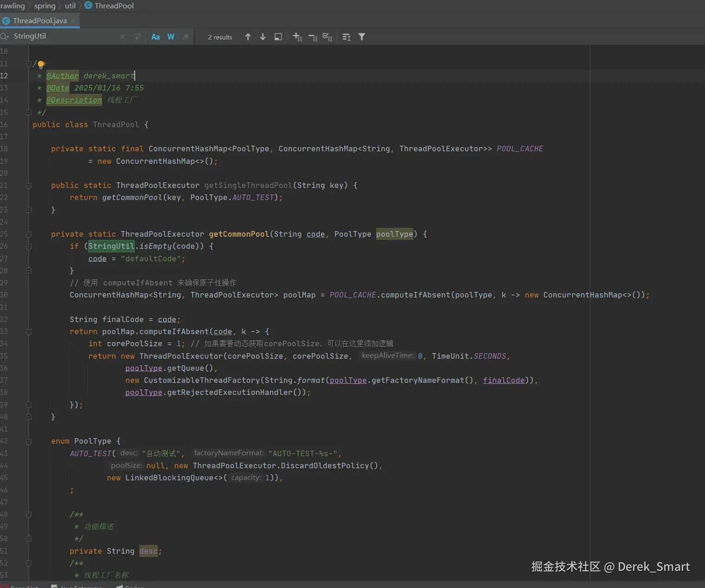Click the getSingleThreadPool method name
The height and width of the screenshot is (588, 705).
point(248,186)
